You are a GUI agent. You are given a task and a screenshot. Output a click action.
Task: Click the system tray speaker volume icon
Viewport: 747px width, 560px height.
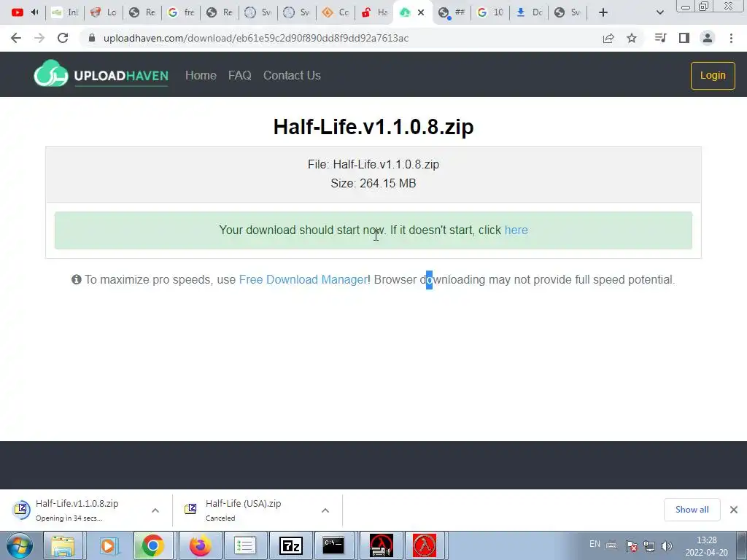tap(667, 545)
